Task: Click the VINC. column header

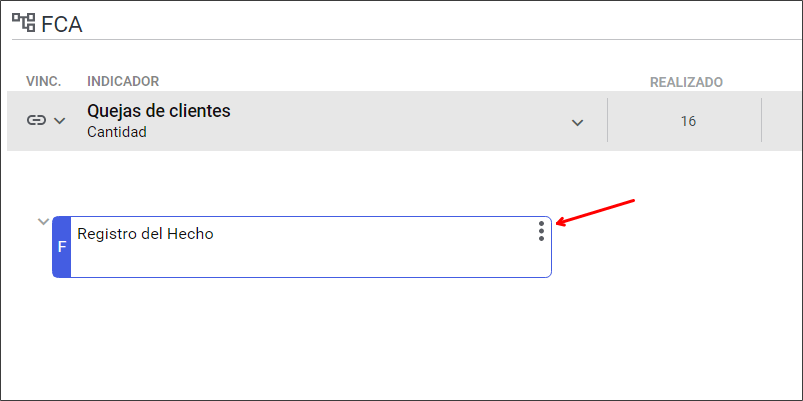Action: click(x=44, y=81)
